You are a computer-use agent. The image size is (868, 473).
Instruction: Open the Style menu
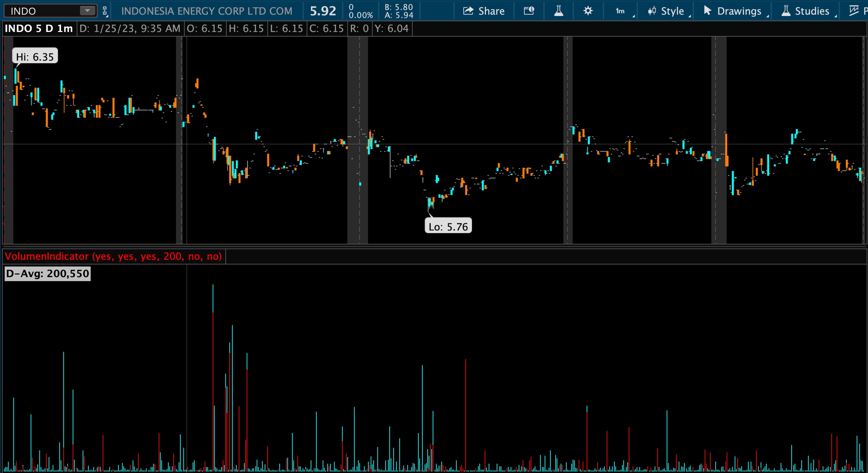point(666,11)
